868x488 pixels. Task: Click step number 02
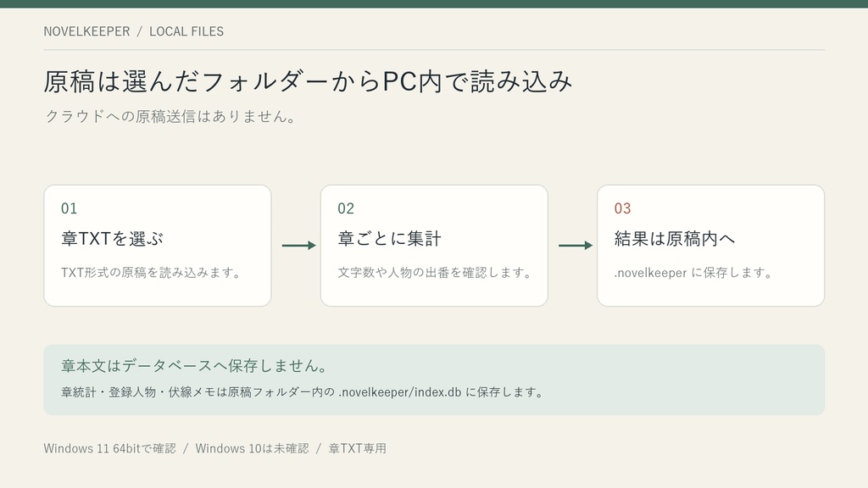[346, 208]
